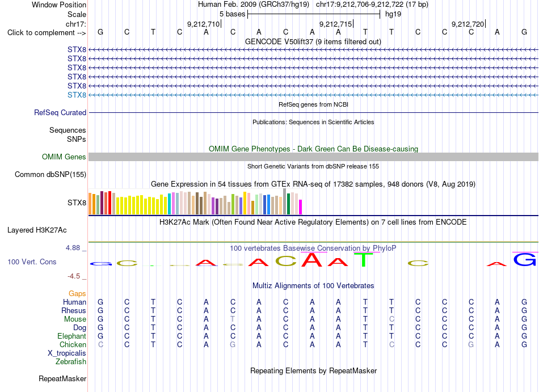539x392 pixels.
Task: Click the RepeatMasker track label
Action: [62, 378]
